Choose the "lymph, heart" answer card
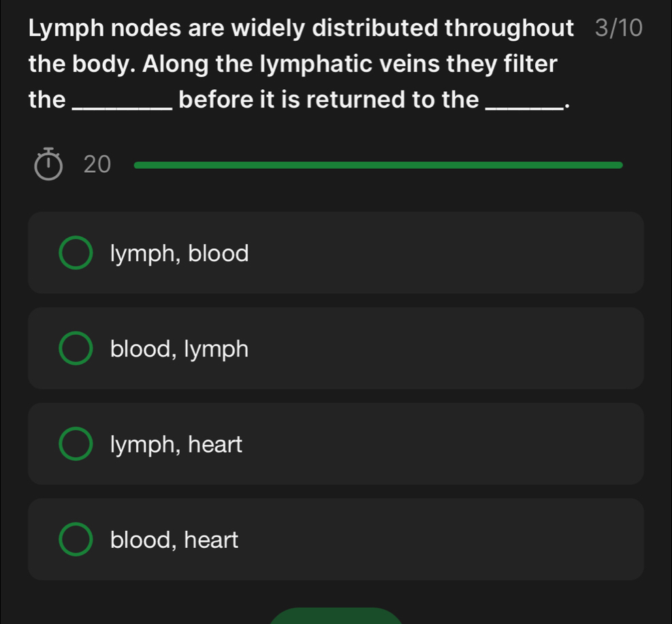Image resolution: width=672 pixels, height=624 pixels. pos(336,444)
